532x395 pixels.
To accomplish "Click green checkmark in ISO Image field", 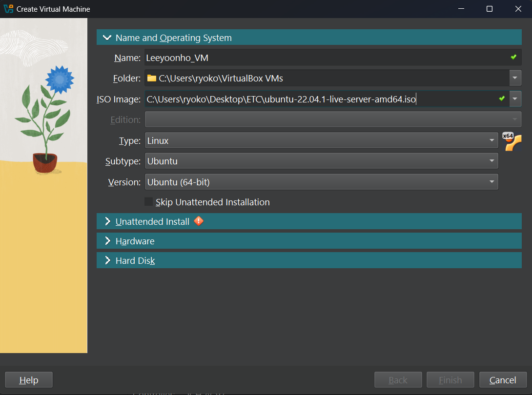I will coord(502,99).
